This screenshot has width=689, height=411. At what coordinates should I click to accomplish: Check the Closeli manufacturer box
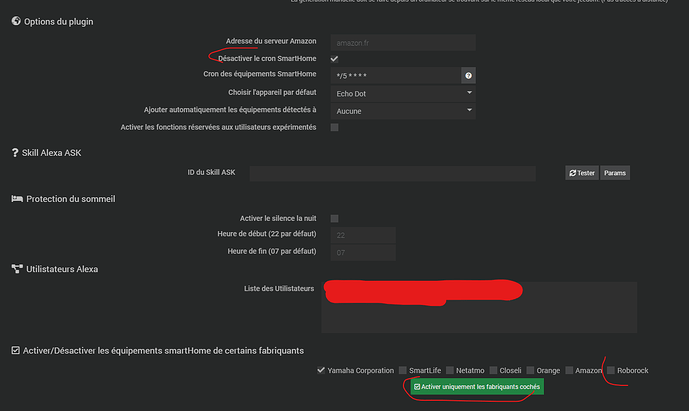click(x=493, y=370)
